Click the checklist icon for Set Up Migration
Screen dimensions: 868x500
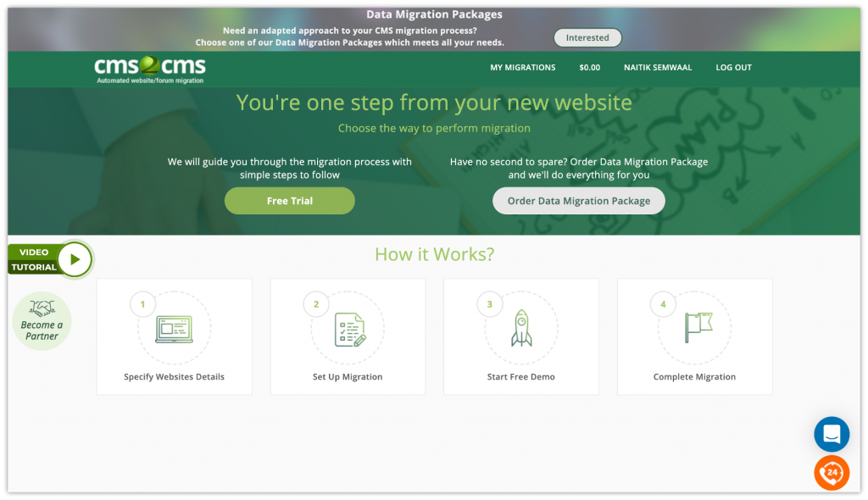[x=348, y=329]
